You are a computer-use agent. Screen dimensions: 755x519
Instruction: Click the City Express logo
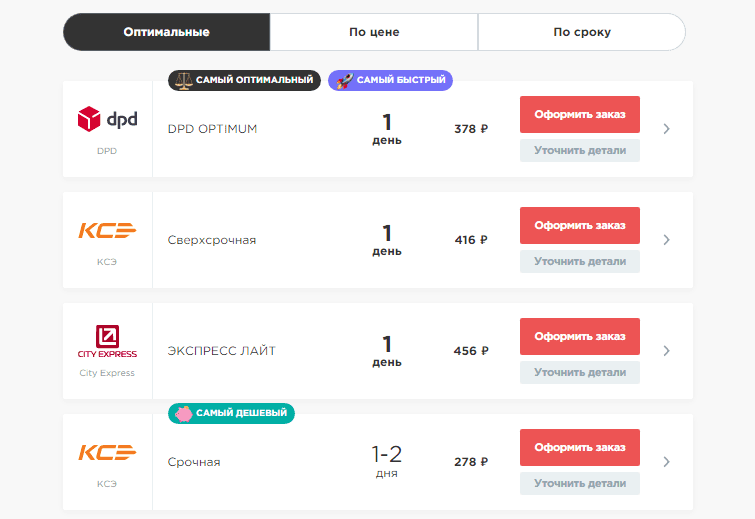click(107, 341)
